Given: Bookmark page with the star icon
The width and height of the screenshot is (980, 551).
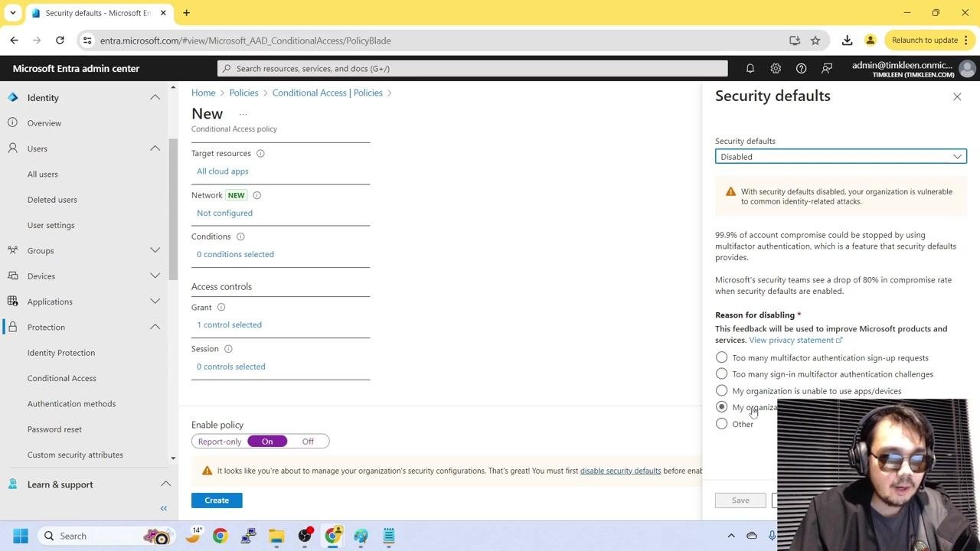Looking at the screenshot, I should tap(815, 41).
